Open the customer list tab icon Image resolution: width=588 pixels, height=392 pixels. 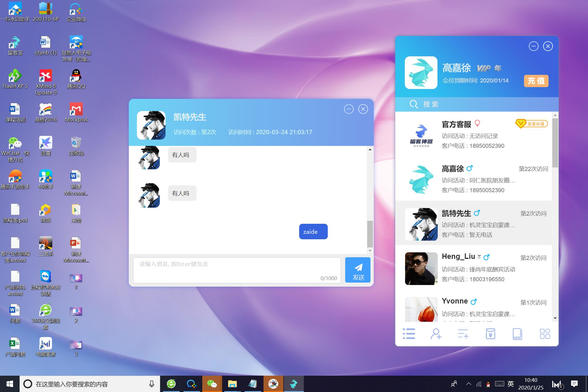tap(409, 334)
